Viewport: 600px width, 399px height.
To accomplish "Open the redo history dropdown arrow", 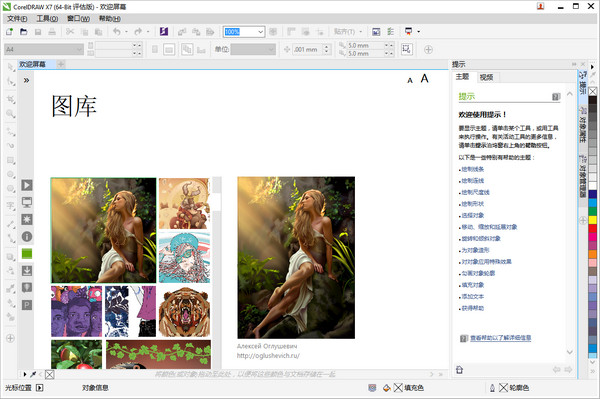I will coord(148,32).
